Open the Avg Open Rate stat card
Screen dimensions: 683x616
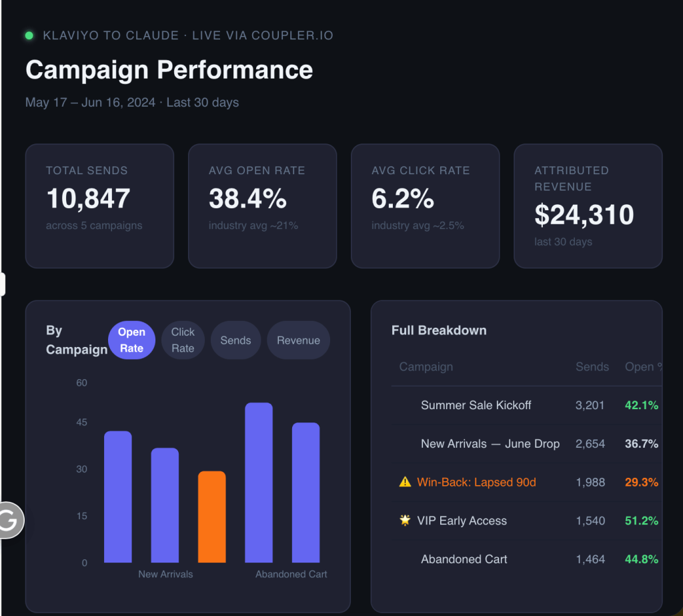[262, 206]
